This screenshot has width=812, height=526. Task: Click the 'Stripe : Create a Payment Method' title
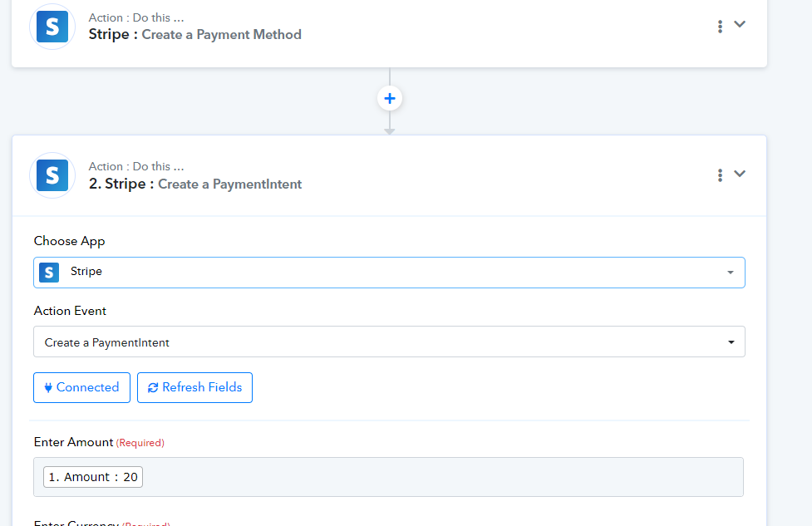point(194,35)
